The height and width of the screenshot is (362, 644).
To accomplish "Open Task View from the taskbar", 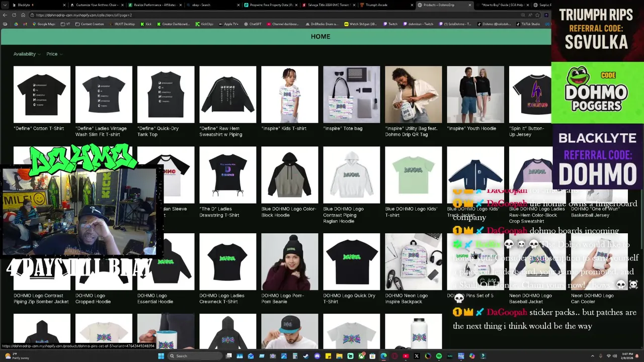I will click(x=229, y=356).
